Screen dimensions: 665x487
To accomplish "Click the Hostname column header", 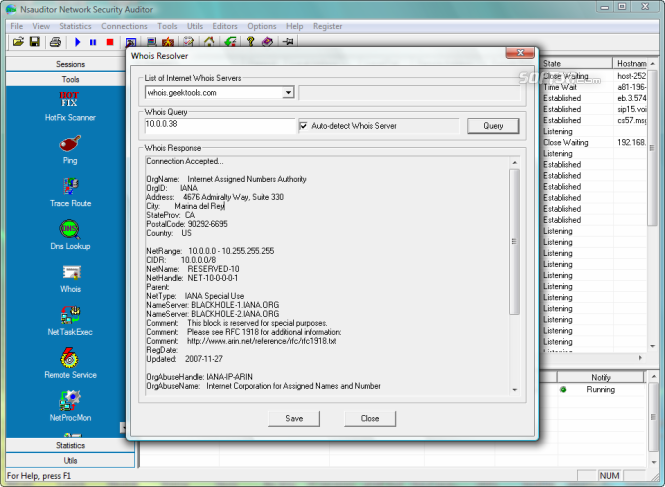I will click(631, 64).
